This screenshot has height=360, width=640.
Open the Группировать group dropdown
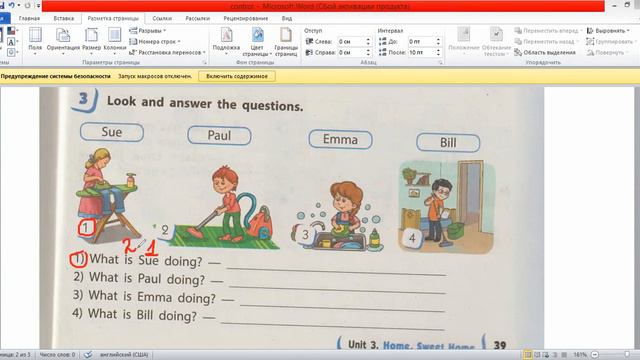click(611, 42)
